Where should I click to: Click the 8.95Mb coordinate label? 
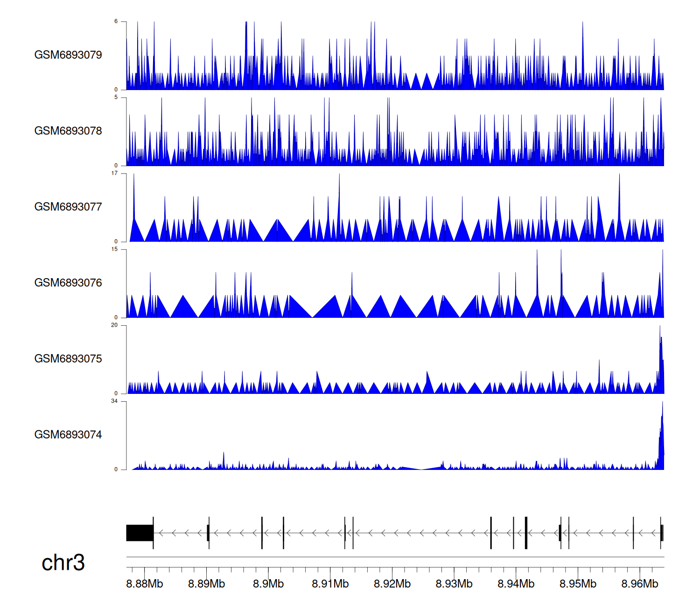tap(578, 584)
